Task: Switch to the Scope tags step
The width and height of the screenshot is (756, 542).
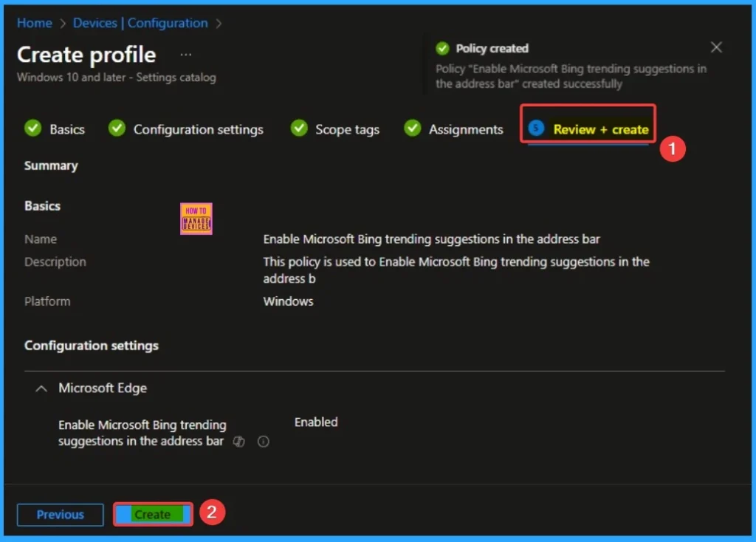Action: [347, 129]
